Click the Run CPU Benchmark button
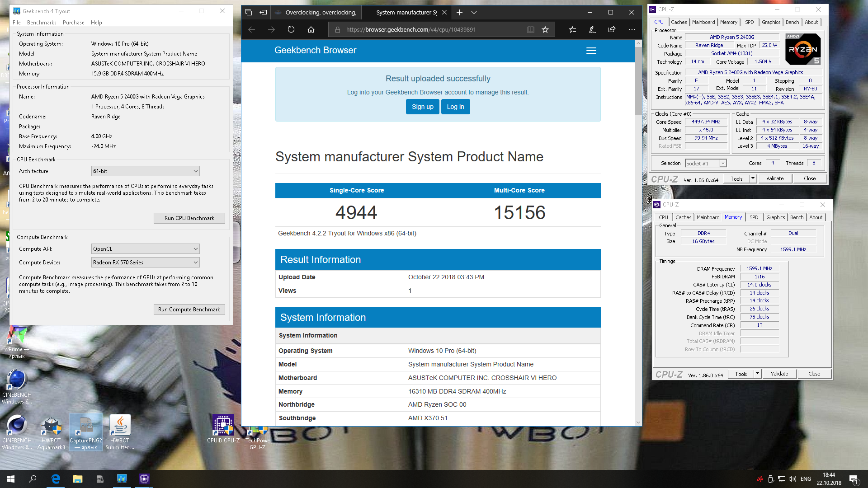 189,218
